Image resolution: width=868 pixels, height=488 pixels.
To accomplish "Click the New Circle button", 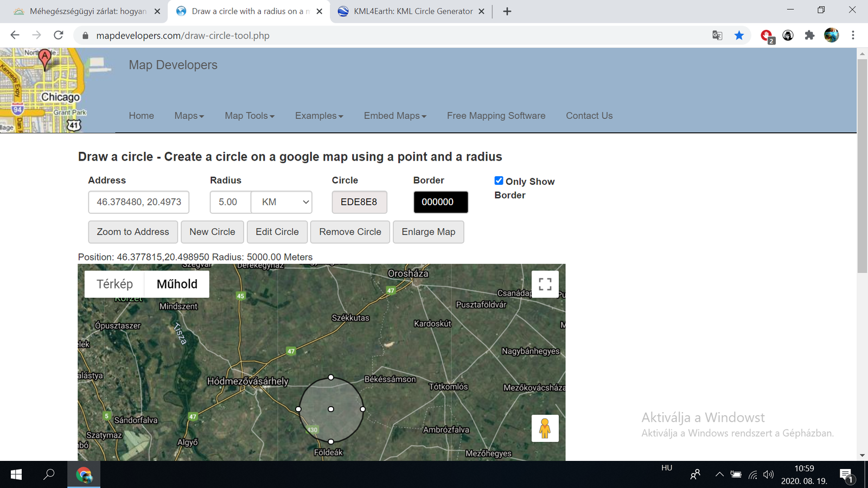I will (x=212, y=232).
